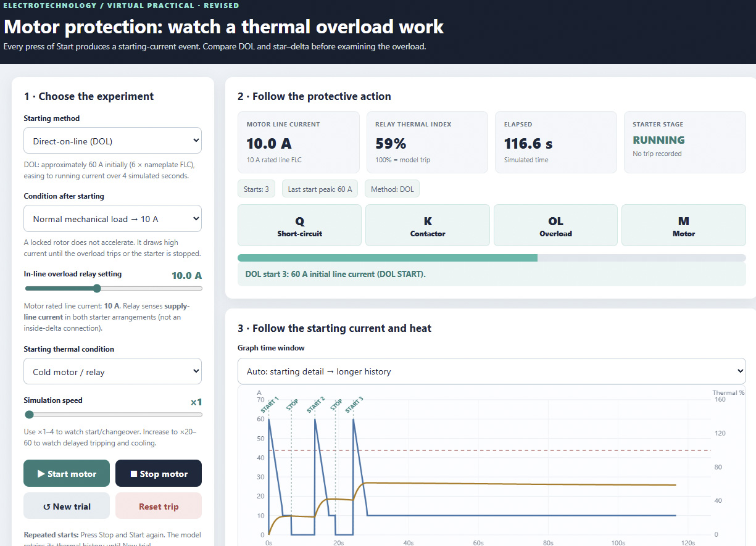Click the Stop motor button
The image size is (756, 546).
point(159,474)
